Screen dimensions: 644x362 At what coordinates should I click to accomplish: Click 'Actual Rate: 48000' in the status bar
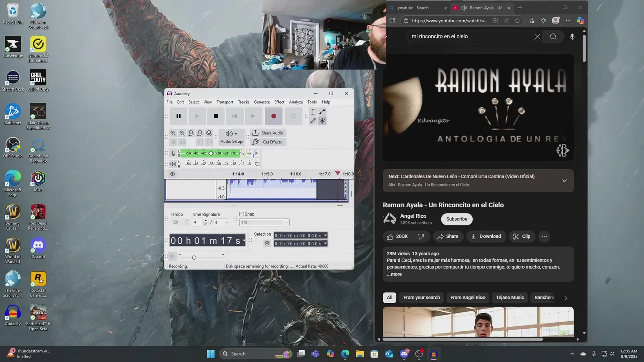click(x=312, y=266)
